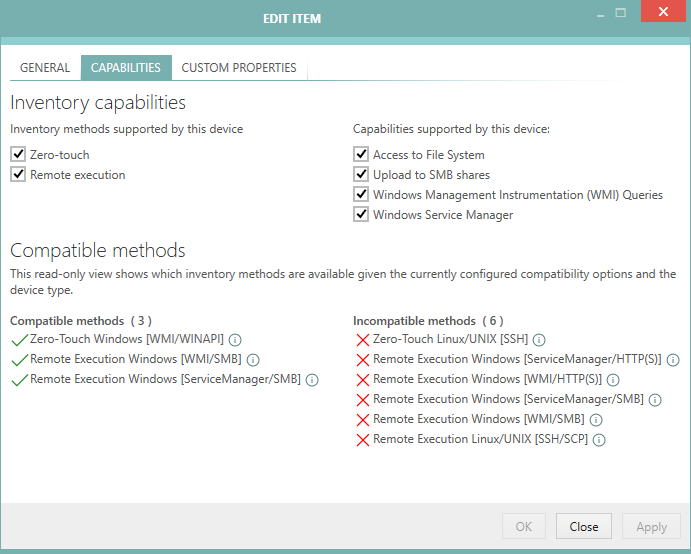Screen dimensions: 691x554
Task: Uncheck the Zero-touch checkbox
Action: tap(18, 155)
